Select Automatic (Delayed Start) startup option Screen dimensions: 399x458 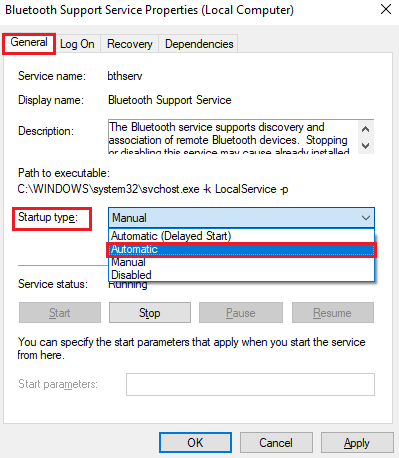pyautogui.click(x=242, y=236)
